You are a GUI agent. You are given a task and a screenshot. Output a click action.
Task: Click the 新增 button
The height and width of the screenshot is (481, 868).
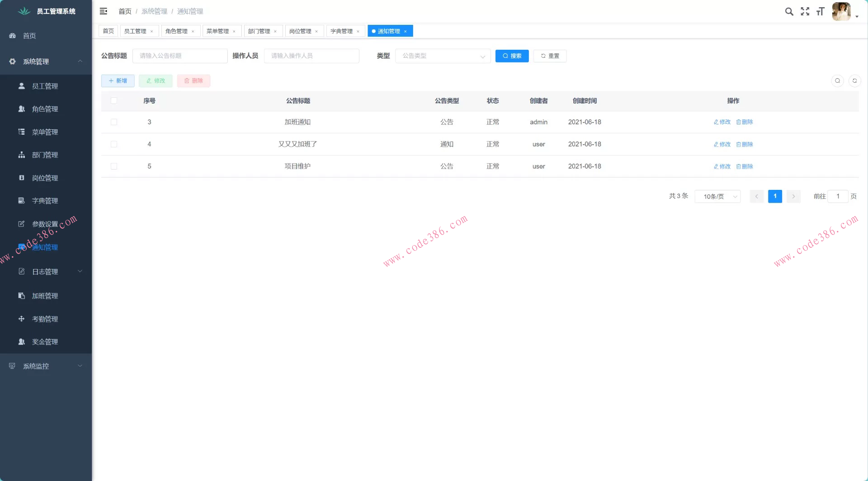118,81
